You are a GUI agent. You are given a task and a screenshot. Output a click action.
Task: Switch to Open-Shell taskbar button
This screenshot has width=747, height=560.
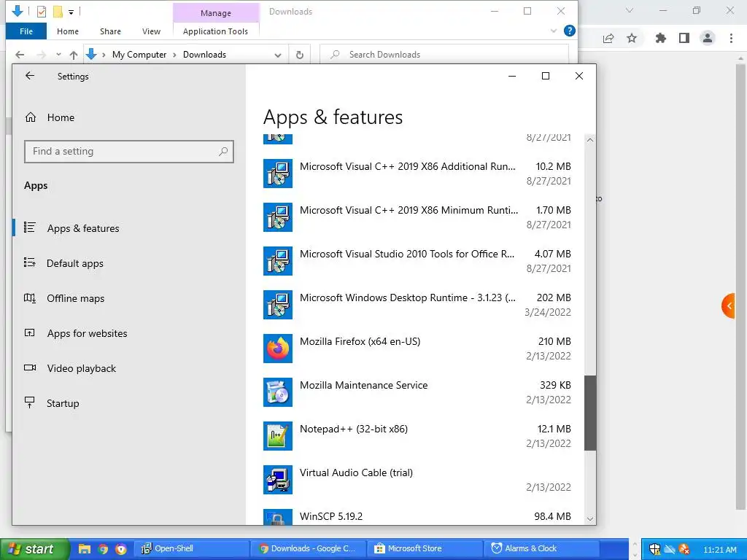(x=190, y=548)
